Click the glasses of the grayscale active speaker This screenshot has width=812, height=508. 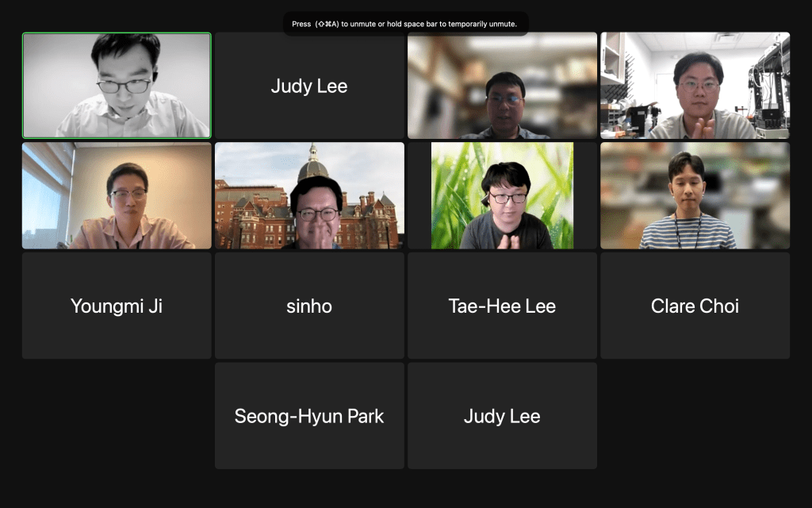[x=124, y=86]
